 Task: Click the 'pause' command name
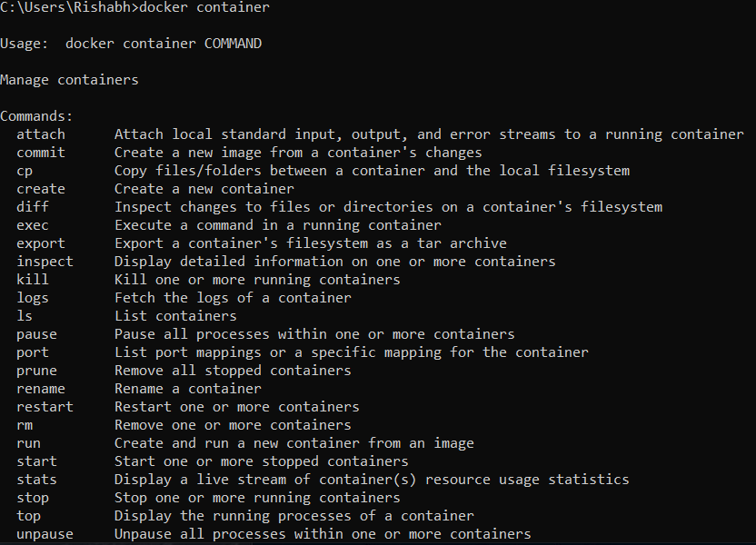(36, 334)
